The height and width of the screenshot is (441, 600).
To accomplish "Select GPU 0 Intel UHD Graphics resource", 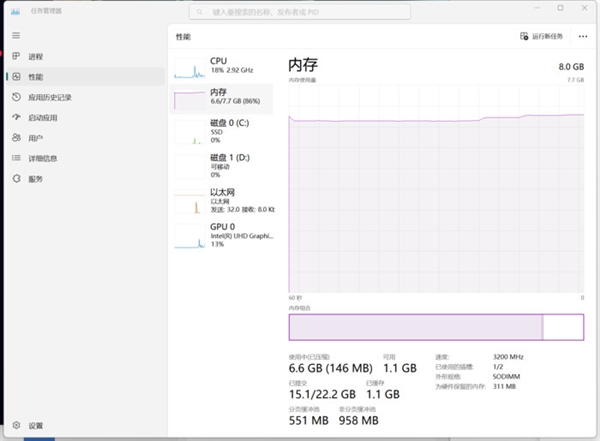I will tap(222, 235).
